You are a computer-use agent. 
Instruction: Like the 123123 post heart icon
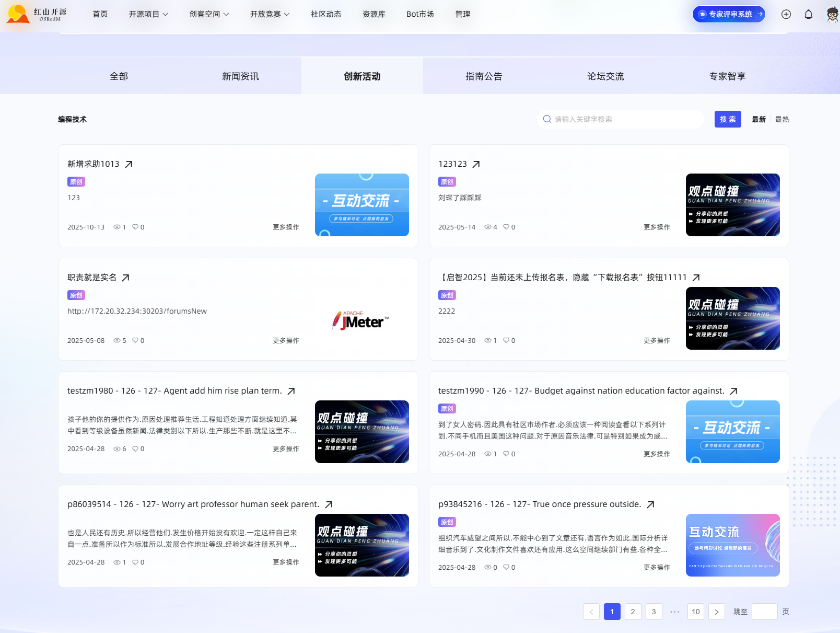tap(506, 227)
